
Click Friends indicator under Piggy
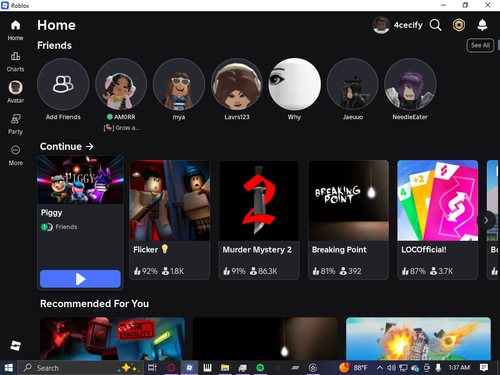(x=59, y=227)
